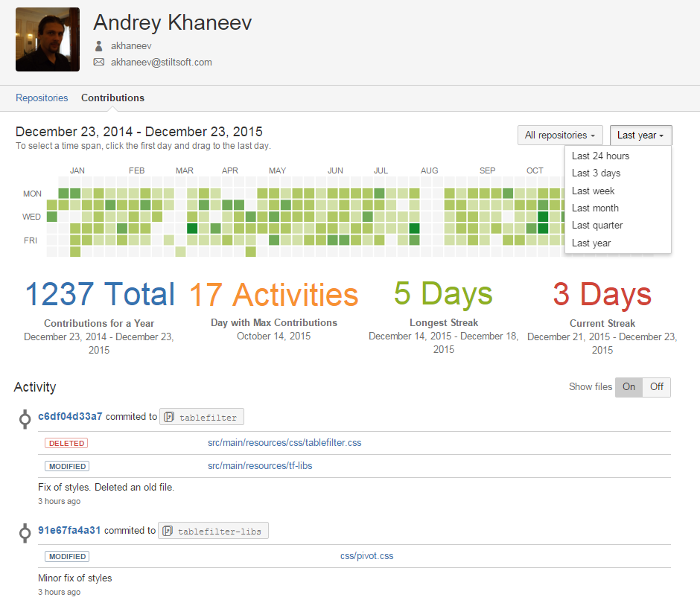
Task: Choose Last 24 hours from the open menu
Action: [601, 156]
